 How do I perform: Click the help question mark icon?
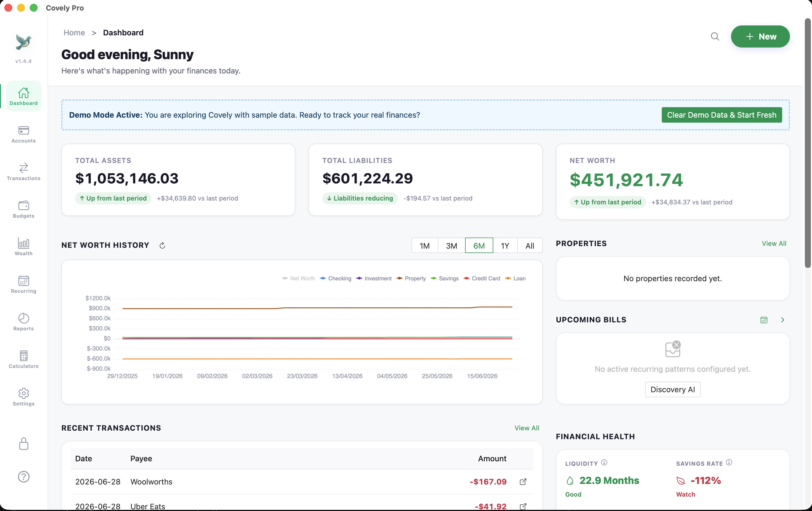(x=23, y=476)
